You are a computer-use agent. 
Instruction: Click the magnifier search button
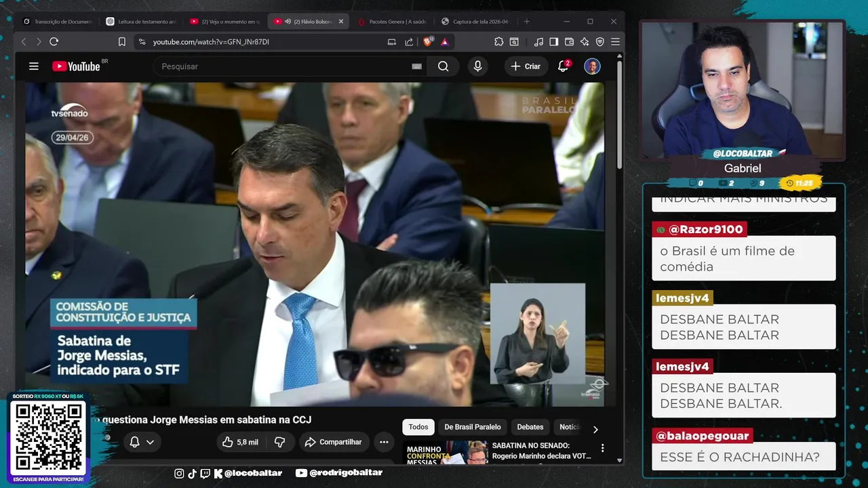[443, 66]
